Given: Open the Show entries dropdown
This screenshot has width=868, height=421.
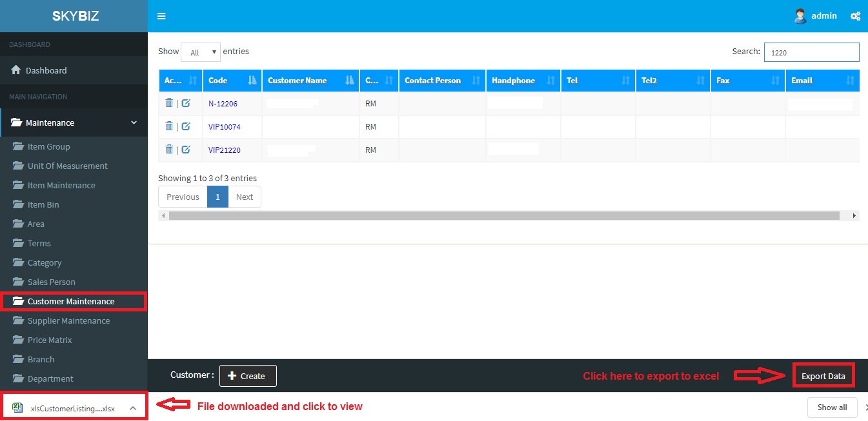Looking at the screenshot, I should (x=201, y=52).
